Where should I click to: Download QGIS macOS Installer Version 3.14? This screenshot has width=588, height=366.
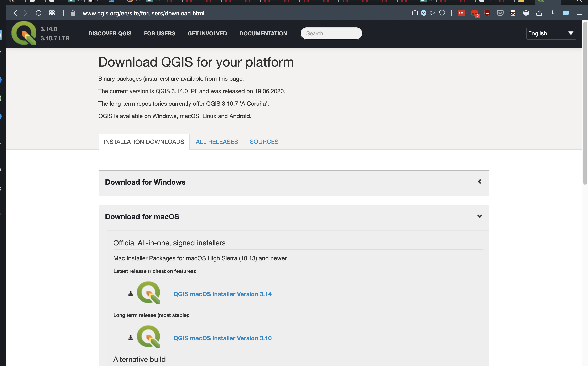(x=222, y=294)
